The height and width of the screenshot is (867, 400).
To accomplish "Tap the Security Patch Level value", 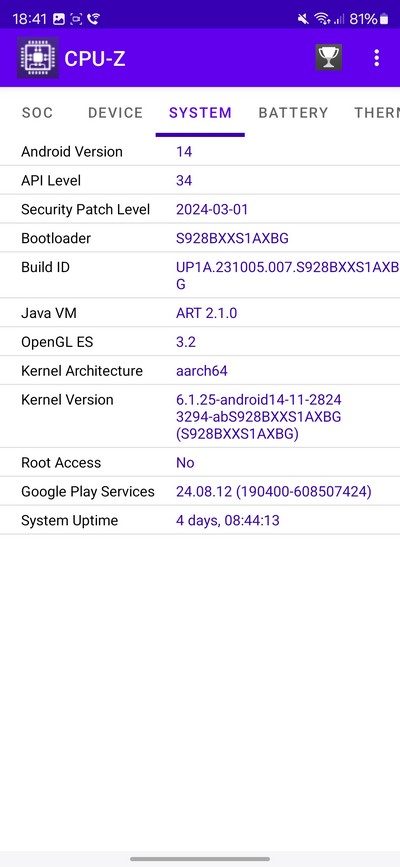I will (212, 210).
